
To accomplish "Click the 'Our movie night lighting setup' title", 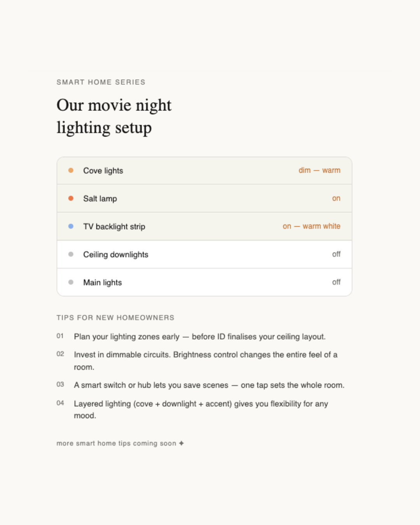I will (114, 116).
